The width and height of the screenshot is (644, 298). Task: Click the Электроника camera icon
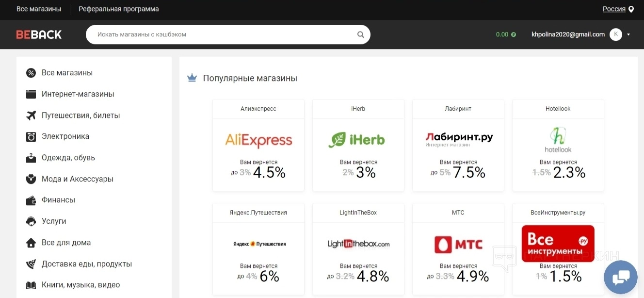31,136
